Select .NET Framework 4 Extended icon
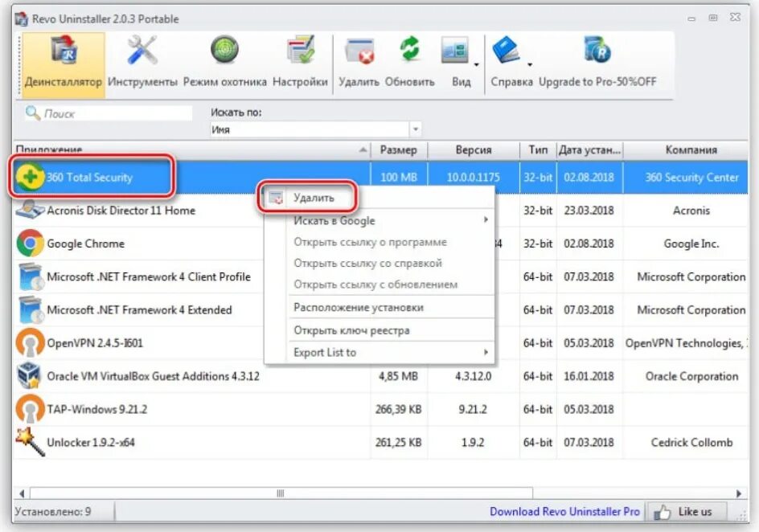The height and width of the screenshot is (532, 759). [31, 309]
